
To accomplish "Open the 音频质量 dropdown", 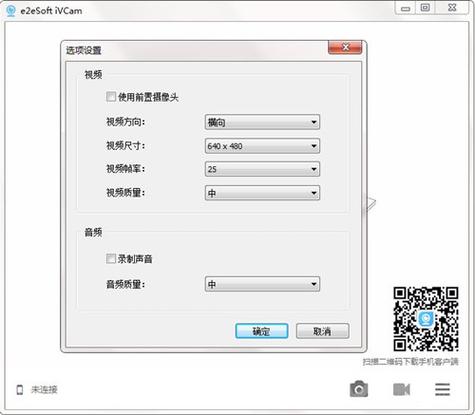I will (262, 284).
